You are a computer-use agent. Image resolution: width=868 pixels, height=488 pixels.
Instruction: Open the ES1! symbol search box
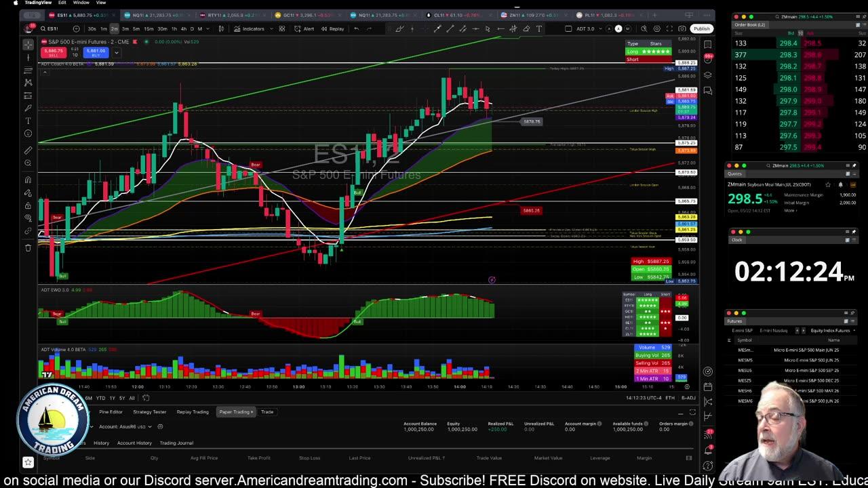point(53,28)
